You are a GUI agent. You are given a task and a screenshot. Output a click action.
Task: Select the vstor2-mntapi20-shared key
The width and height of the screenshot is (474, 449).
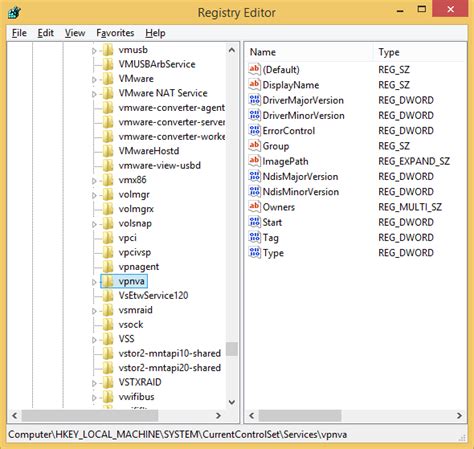[x=170, y=368]
